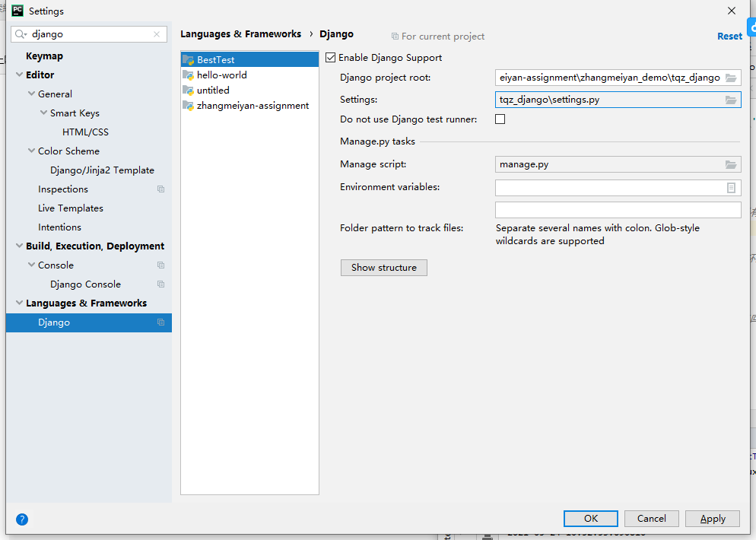Apply the settings changes

[713, 518]
